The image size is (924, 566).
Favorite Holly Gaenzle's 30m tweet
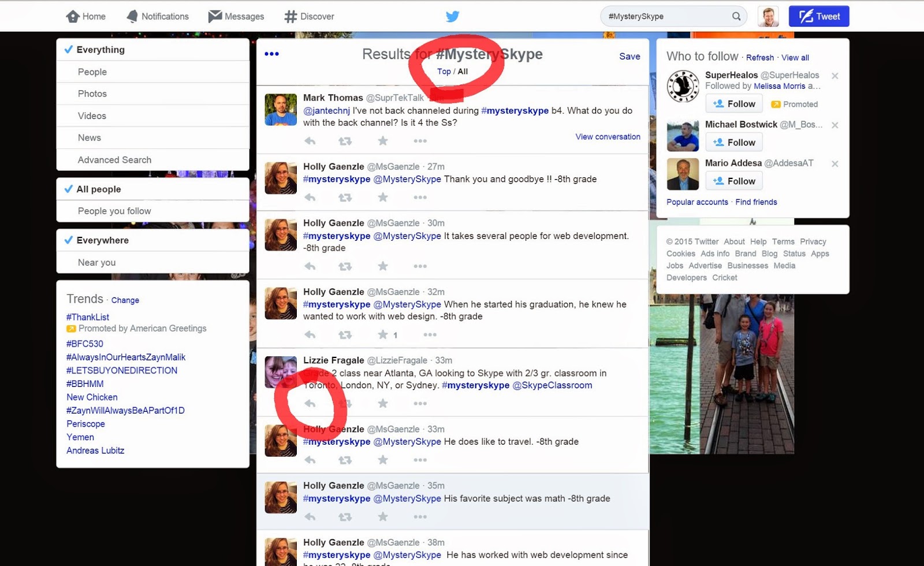[383, 266]
